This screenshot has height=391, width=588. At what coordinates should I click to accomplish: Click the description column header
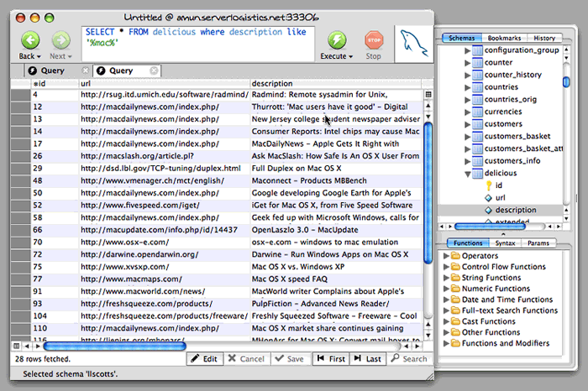[x=336, y=84]
